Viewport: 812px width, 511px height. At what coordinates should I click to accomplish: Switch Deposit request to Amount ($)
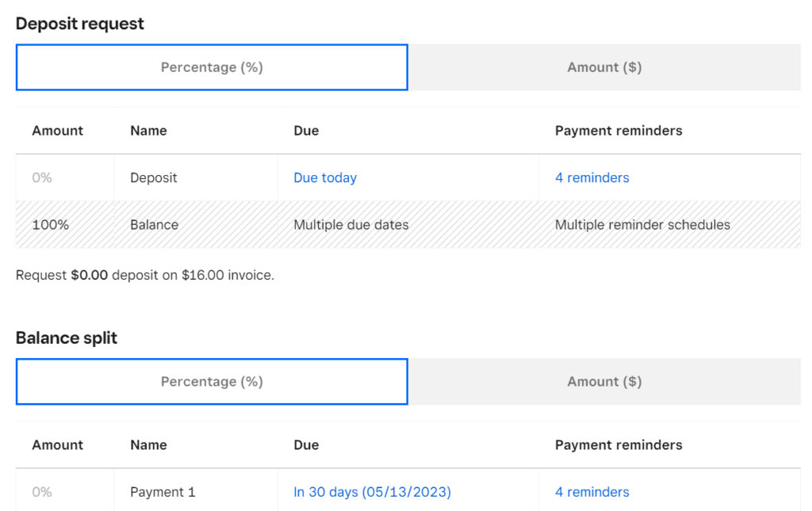pyautogui.click(x=604, y=67)
